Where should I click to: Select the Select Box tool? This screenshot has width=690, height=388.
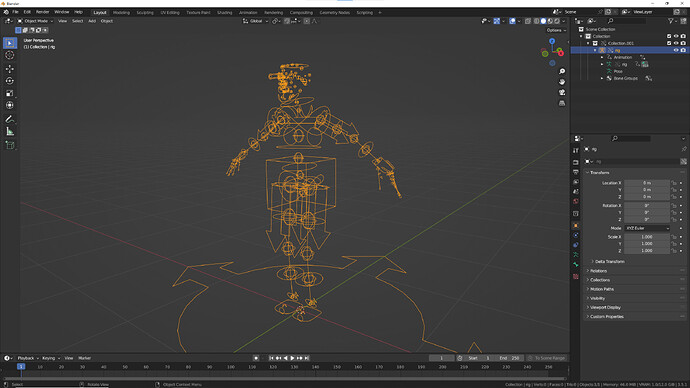coord(10,43)
